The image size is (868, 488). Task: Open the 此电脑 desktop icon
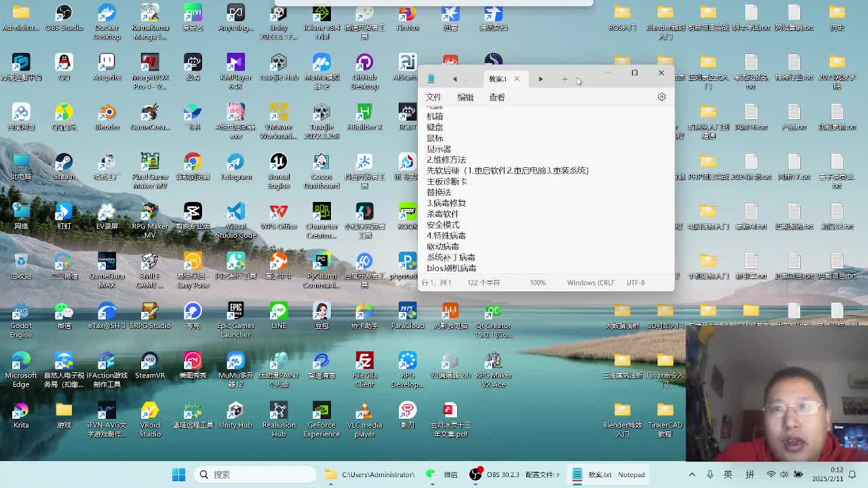pos(21,167)
